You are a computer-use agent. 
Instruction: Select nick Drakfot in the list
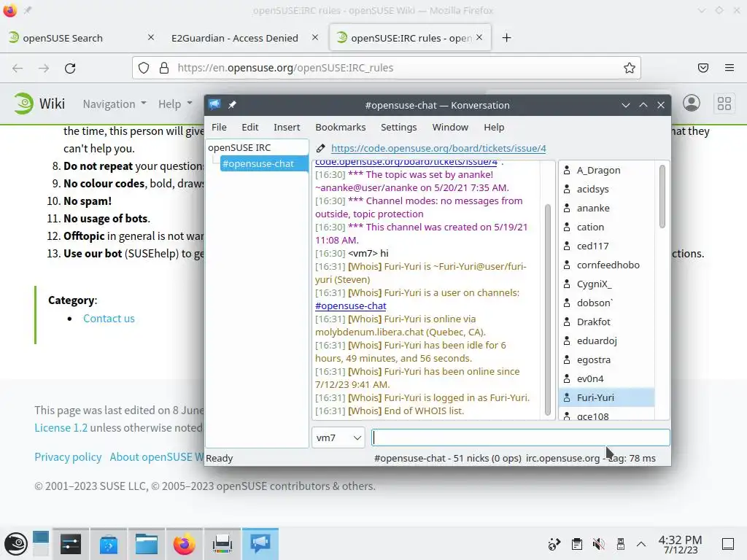(594, 322)
